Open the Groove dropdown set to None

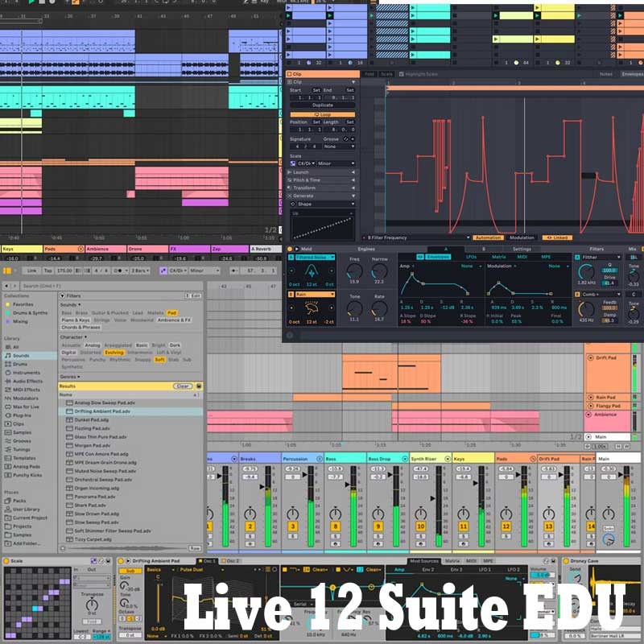tap(337, 145)
